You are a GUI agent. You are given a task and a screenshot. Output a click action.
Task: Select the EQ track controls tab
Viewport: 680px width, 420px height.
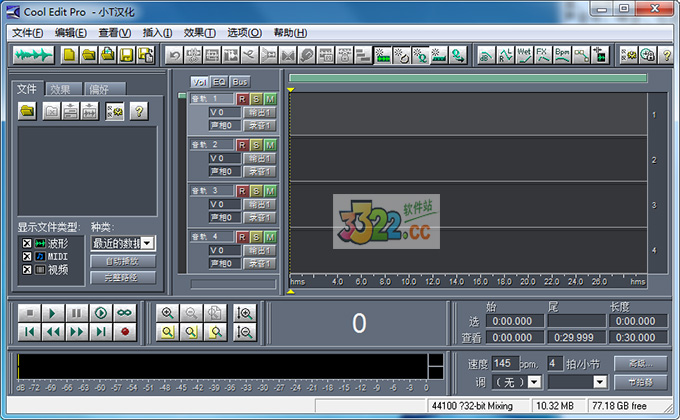click(x=219, y=82)
